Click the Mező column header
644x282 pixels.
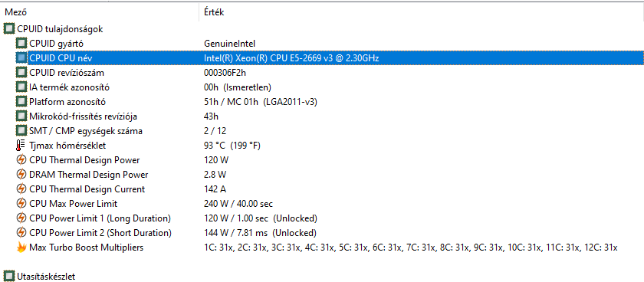[x=100, y=12]
